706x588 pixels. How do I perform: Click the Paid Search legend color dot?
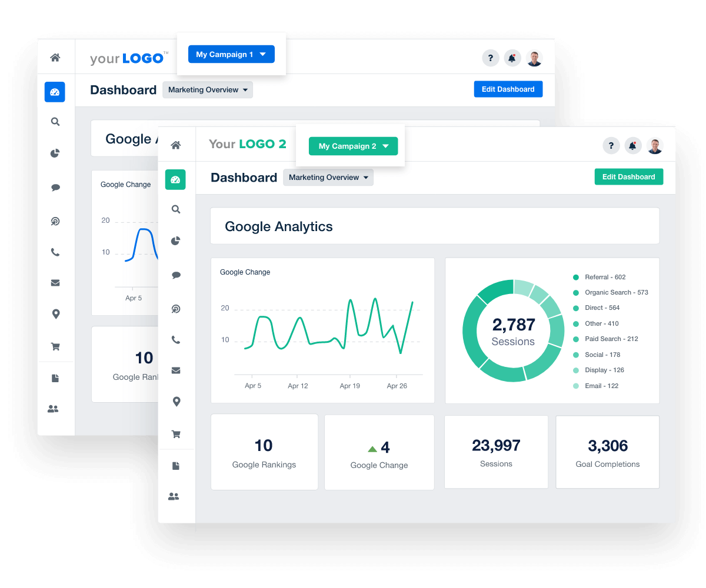576,339
